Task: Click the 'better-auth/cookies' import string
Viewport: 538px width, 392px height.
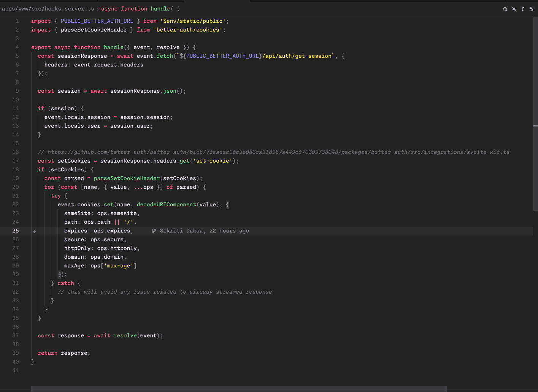Action: tap(188, 30)
